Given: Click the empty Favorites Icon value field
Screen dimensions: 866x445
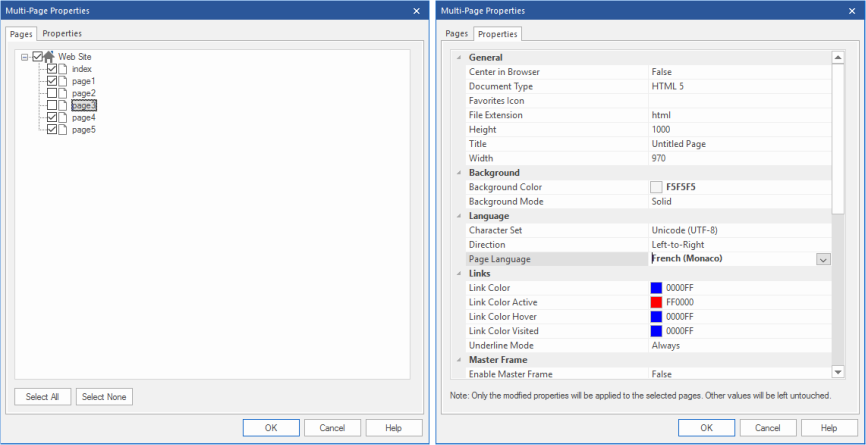Looking at the screenshot, I should 740,101.
